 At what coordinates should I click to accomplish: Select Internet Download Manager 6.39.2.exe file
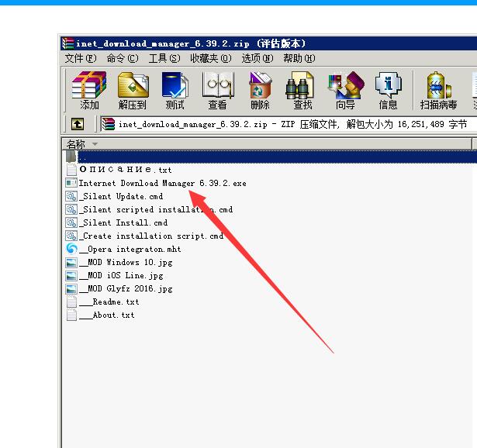pyautogui.click(x=162, y=184)
